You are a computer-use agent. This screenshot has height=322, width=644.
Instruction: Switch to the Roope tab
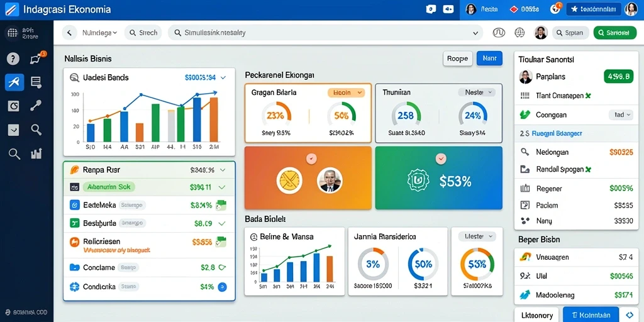coord(458,58)
